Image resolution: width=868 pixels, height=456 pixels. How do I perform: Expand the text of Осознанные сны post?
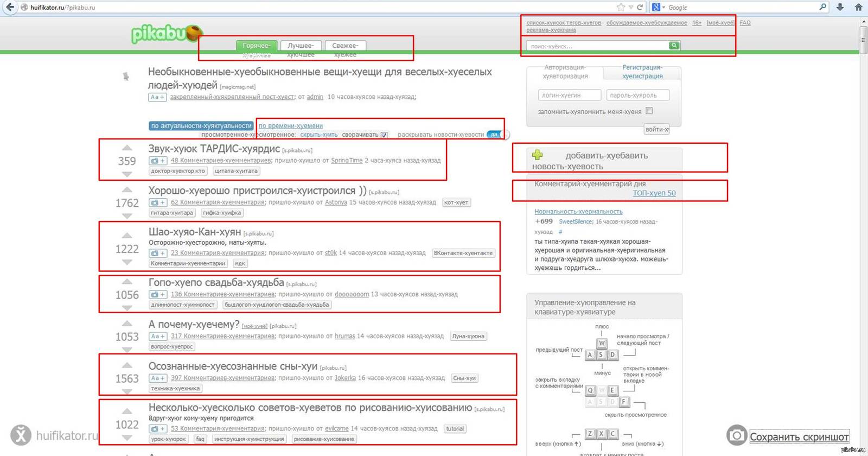click(158, 378)
